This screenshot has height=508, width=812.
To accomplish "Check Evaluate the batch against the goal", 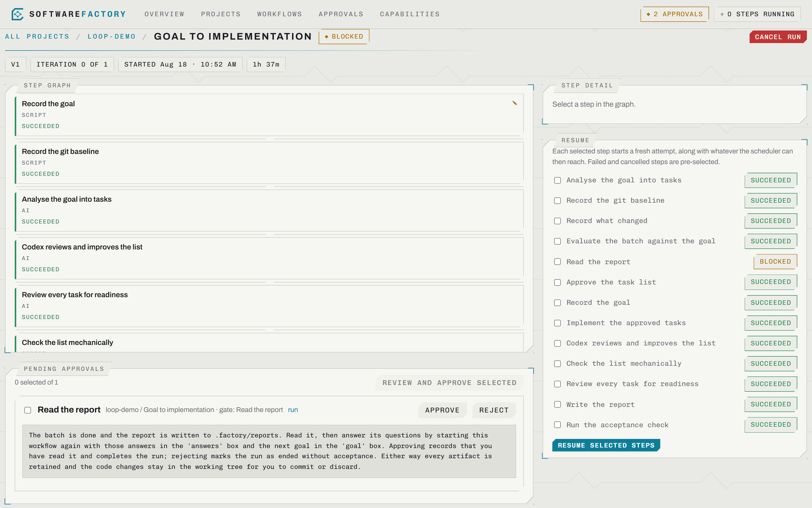I will (557, 241).
